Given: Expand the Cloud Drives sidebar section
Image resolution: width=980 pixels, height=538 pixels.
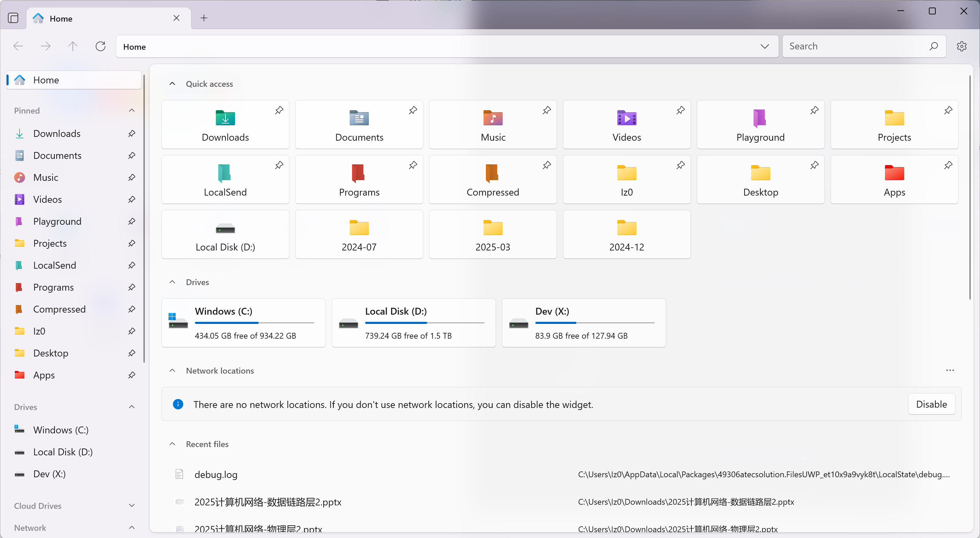Looking at the screenshot, I should (132, 505).
